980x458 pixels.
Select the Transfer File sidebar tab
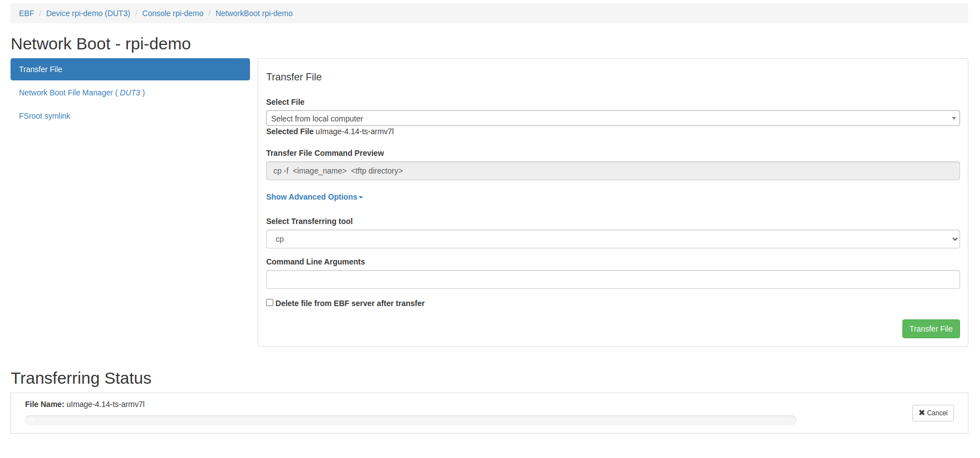point(130,69)
